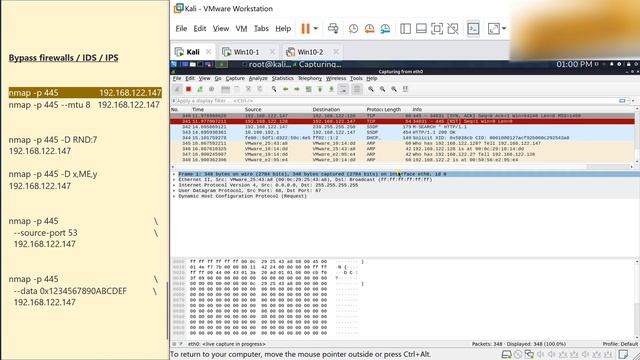Click the resize columns icon
This screenshot has width=640, height=360.
click(x=405, y=89)
